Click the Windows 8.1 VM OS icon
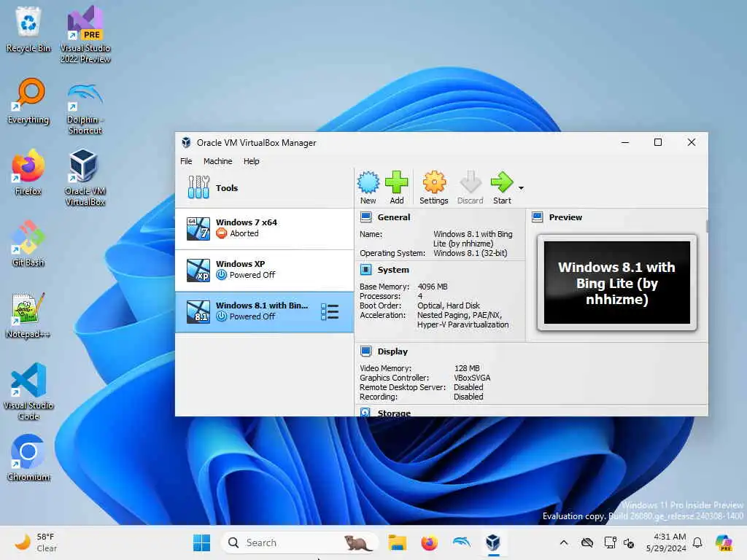 tap(198, 312)
